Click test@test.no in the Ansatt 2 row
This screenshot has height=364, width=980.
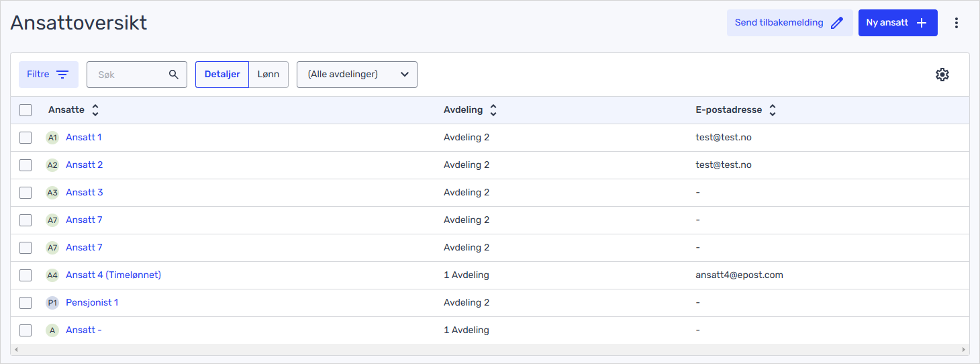click(724, 165)
